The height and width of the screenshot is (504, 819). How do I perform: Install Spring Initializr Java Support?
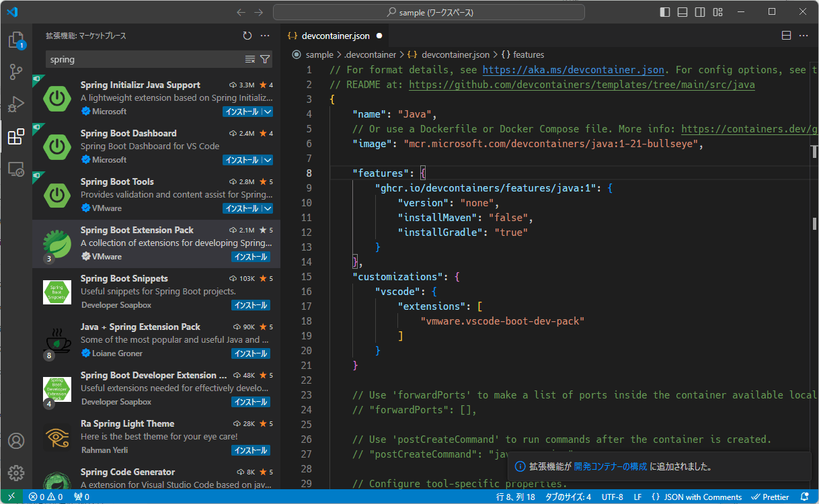[x=242, y=112]
